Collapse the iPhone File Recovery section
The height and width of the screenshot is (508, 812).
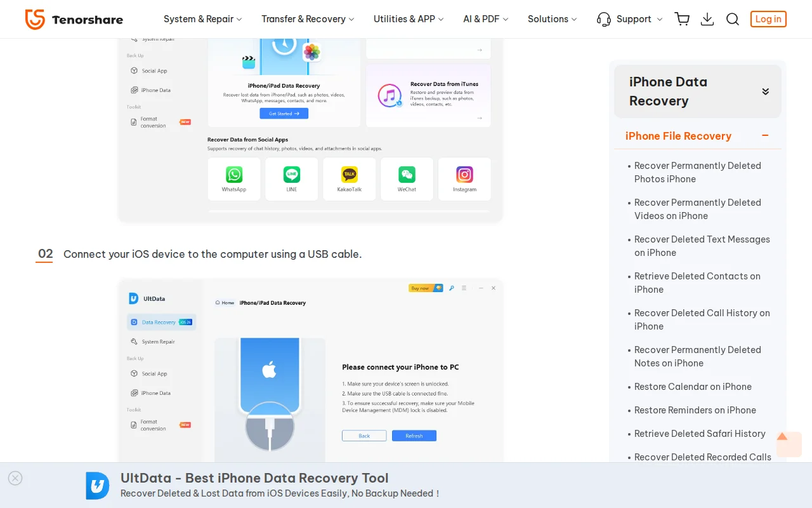(765, 136)
